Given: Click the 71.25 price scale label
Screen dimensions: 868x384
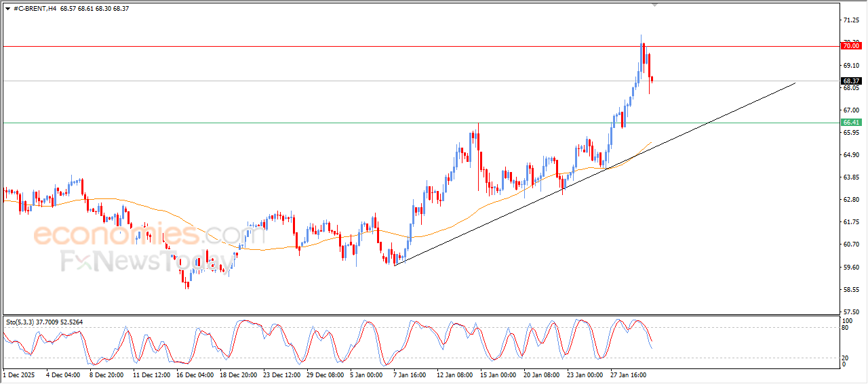Looking at the screenshot, I should tap(850, 20).
